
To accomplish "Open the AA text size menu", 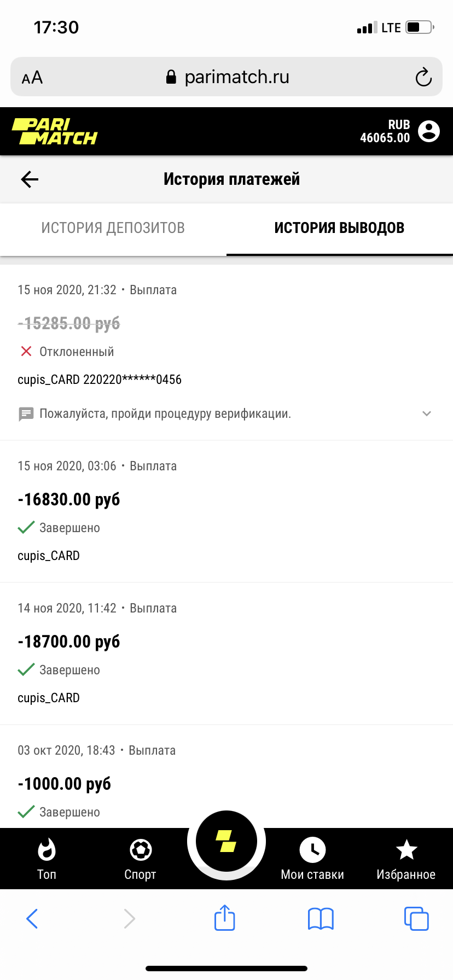I will tap(32, 77).
